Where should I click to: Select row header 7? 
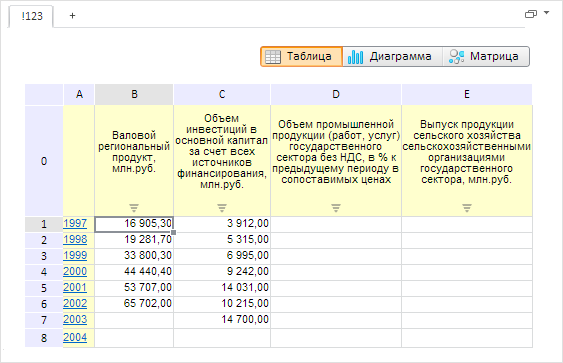(x=44, y=320)
